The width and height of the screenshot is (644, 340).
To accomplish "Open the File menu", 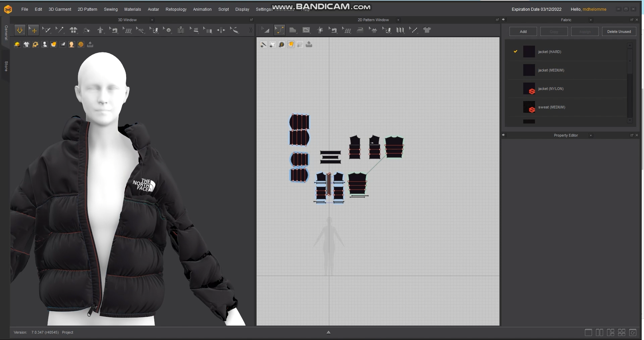I will [25, 9].
